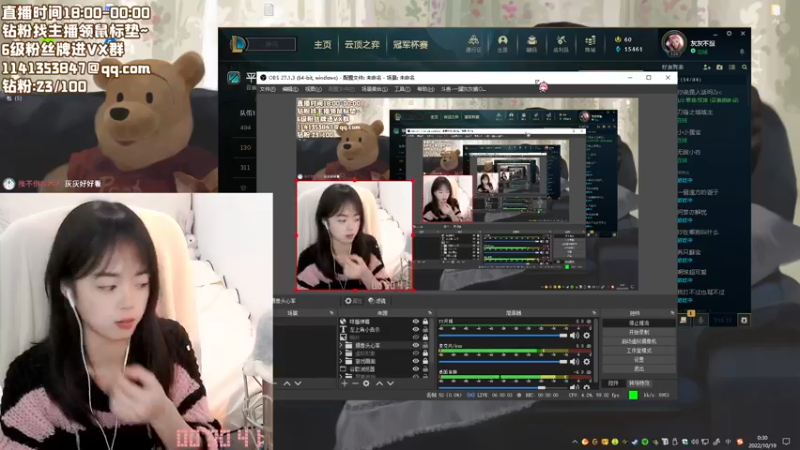Open 主页 tab in League client
This screenshot has height=450, width=800.
(x=322, y=45)
